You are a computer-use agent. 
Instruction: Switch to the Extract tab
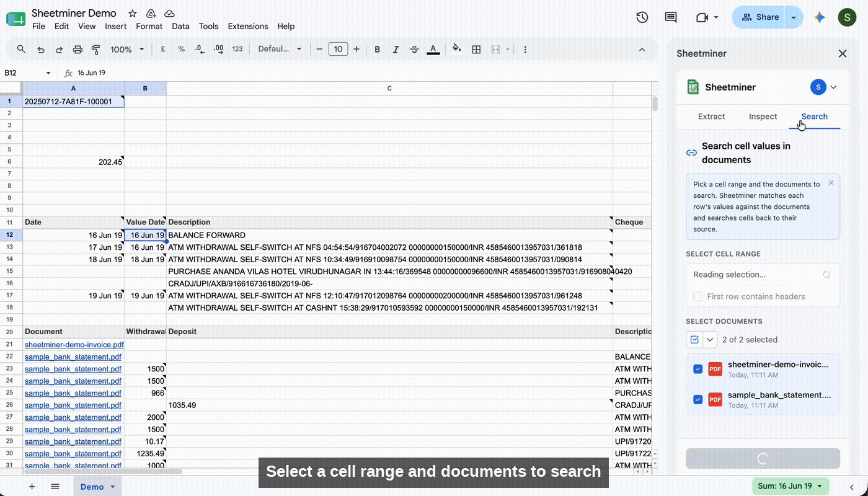coord(711,117)
